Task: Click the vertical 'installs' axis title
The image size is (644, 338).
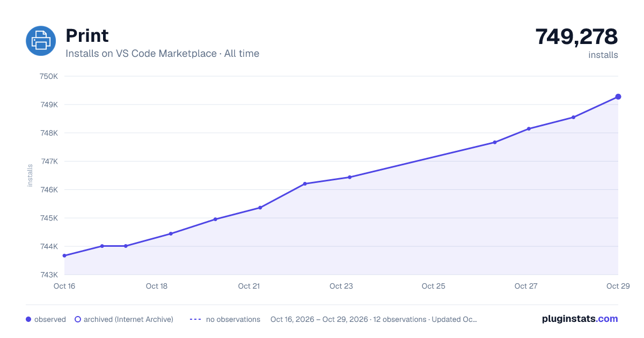Action: (30, 175)
